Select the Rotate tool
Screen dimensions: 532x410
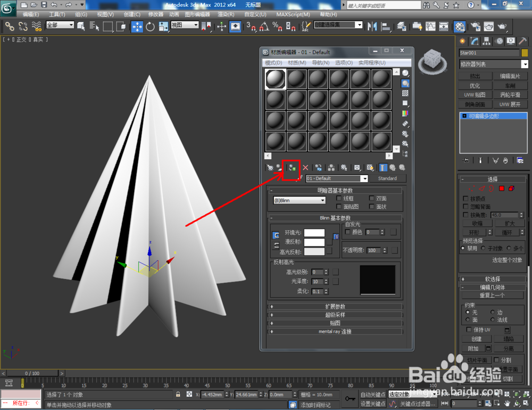tap(150, 27)
